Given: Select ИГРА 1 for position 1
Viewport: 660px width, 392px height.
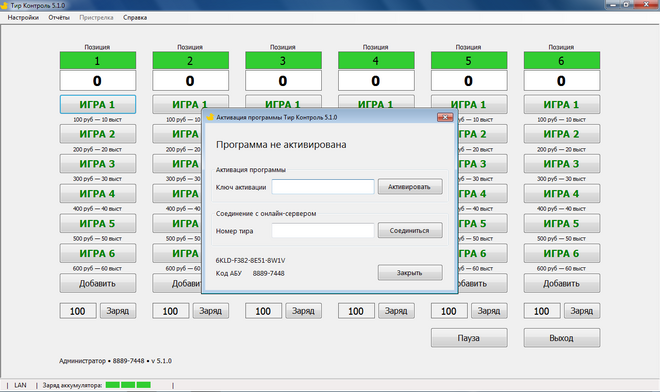Looking at the screenshot, I should pos(98,104).
